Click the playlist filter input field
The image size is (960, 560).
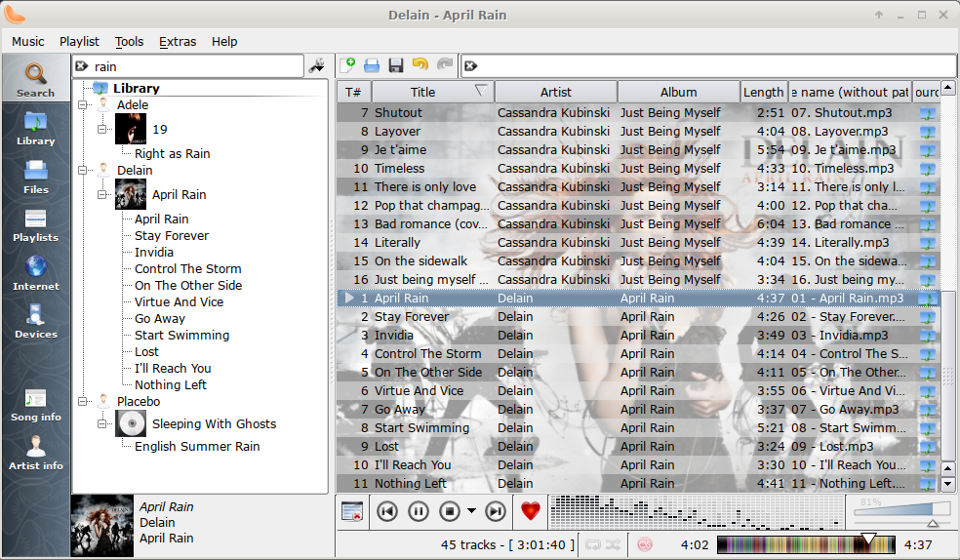click(x=716, y=66)
